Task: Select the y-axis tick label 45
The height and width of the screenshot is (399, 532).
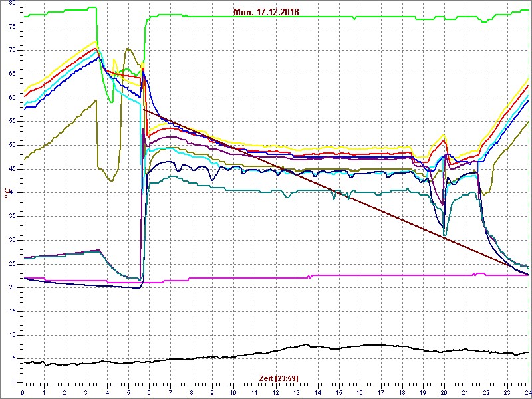Action: (x=11, y=169)
